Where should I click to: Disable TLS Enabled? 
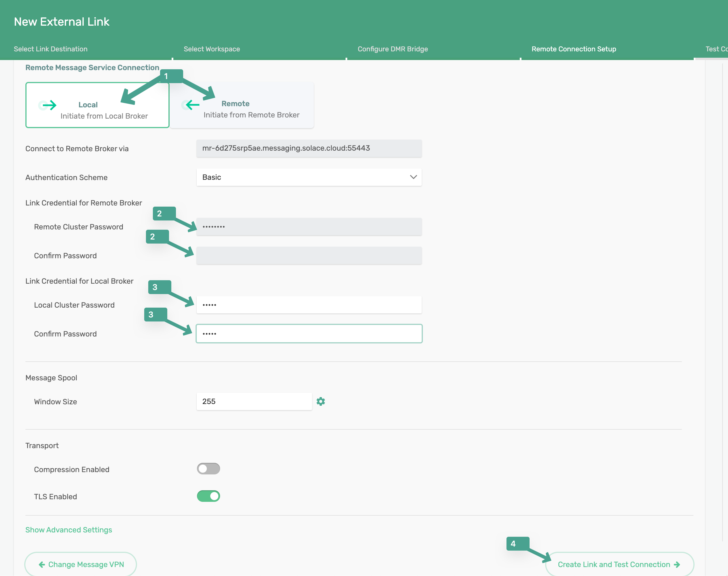tap(208, 496)
